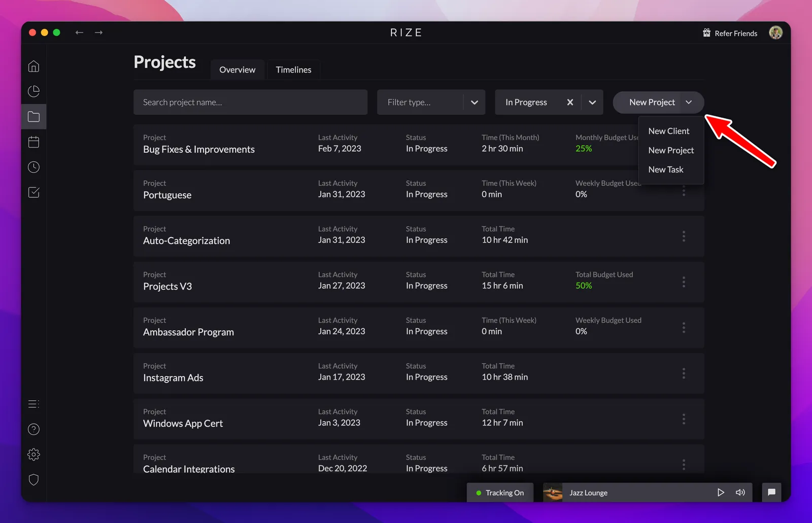This screenshot has width=812, height=523.
Task: Clear the In Progress filter
Action: [570, 102]
